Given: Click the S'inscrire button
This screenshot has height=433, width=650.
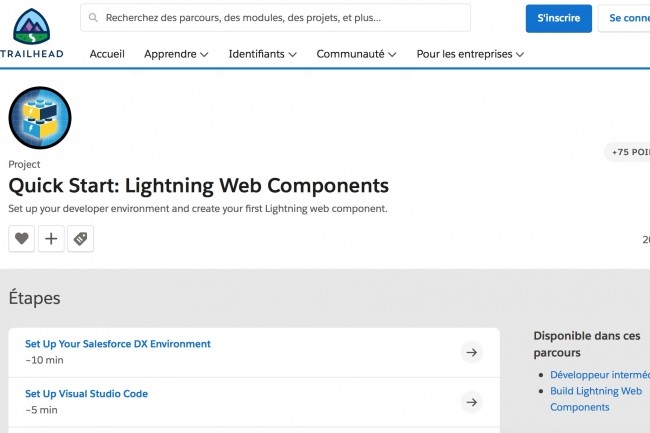Looking at the screenshot, I should pos(559,18).
